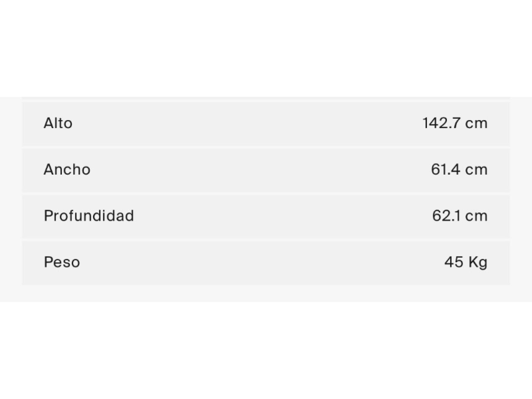The width and height of the screenshot is (532, 399).
Task: Click the cm unit in the Ancho row
Action: coord(476,170)
